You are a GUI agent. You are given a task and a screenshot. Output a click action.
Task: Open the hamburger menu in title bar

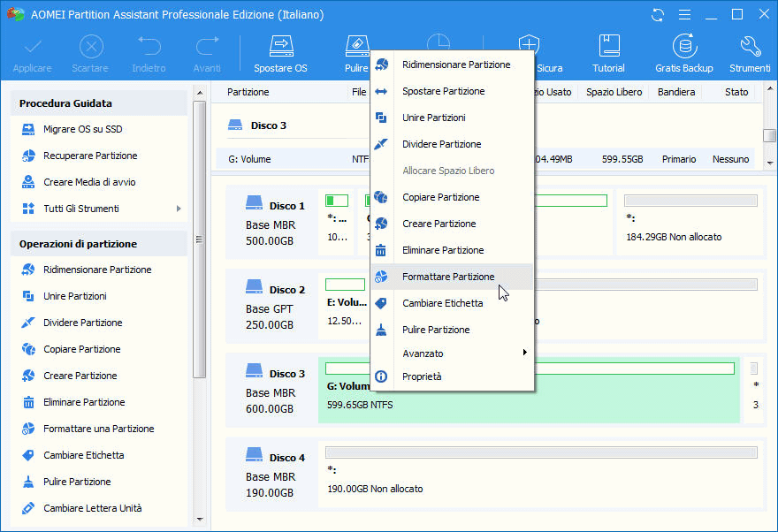click(x=684, y=15)
